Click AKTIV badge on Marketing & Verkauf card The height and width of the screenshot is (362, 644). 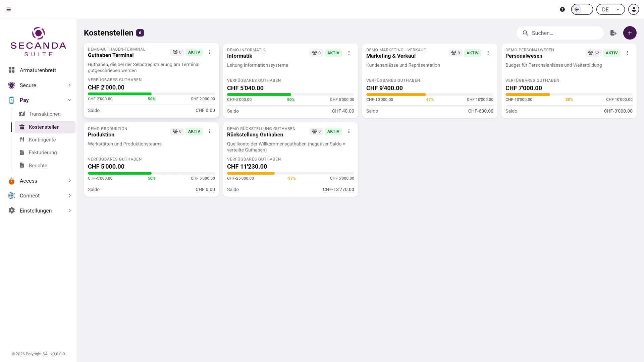(x=472, y=53)
